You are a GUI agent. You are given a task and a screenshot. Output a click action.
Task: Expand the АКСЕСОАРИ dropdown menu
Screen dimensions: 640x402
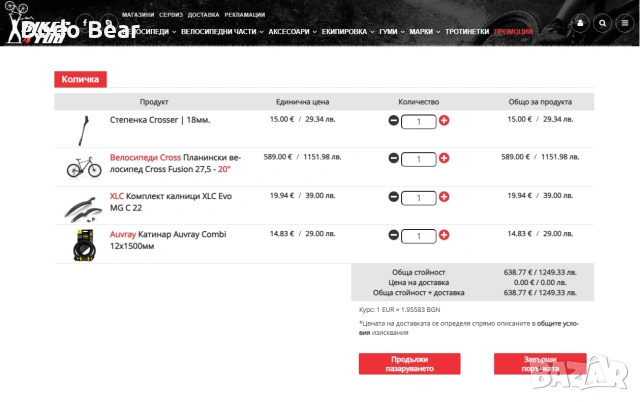coord(292,31)
